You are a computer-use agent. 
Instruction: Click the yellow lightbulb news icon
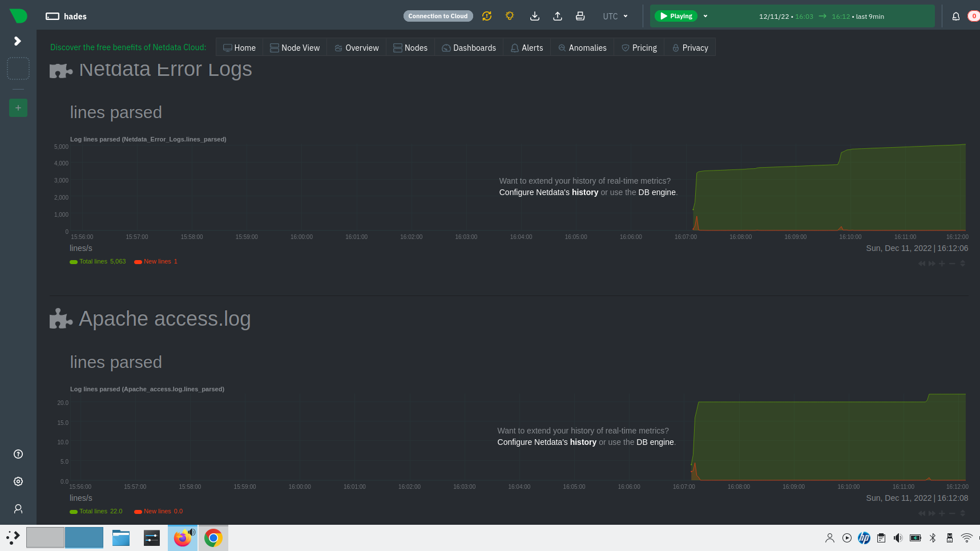[x=510, y=16]
